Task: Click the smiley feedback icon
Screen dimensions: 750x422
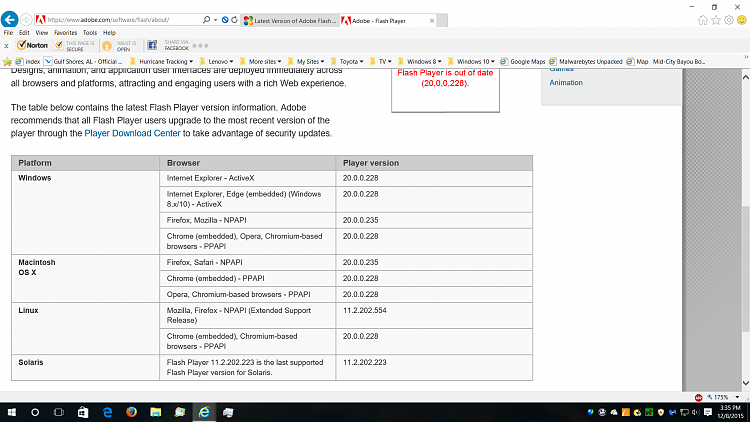Action: click(x=742, y=20)
